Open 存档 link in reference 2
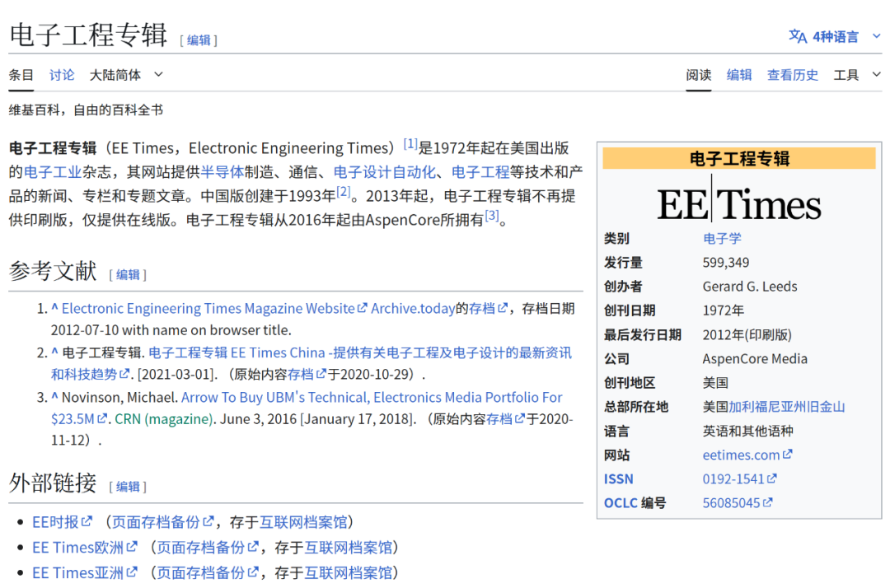The image size is (890, 588). [307, 374]
